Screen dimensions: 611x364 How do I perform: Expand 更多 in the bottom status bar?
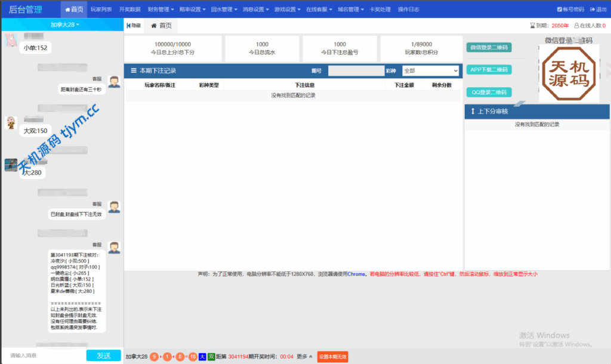[x=304, y=356]
